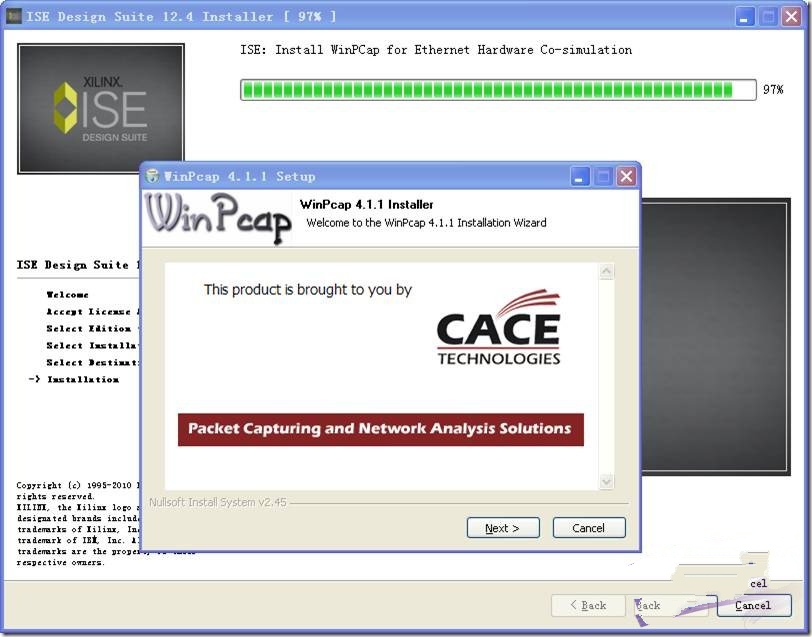
Task: Click the CACE Technologies logo
Action: (499, 327)
